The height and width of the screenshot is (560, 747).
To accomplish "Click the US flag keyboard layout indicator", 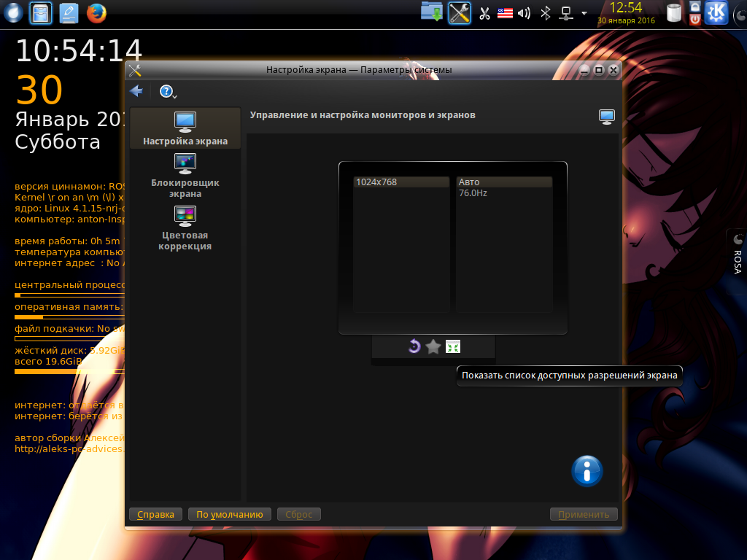I will [x=505, y=13].
